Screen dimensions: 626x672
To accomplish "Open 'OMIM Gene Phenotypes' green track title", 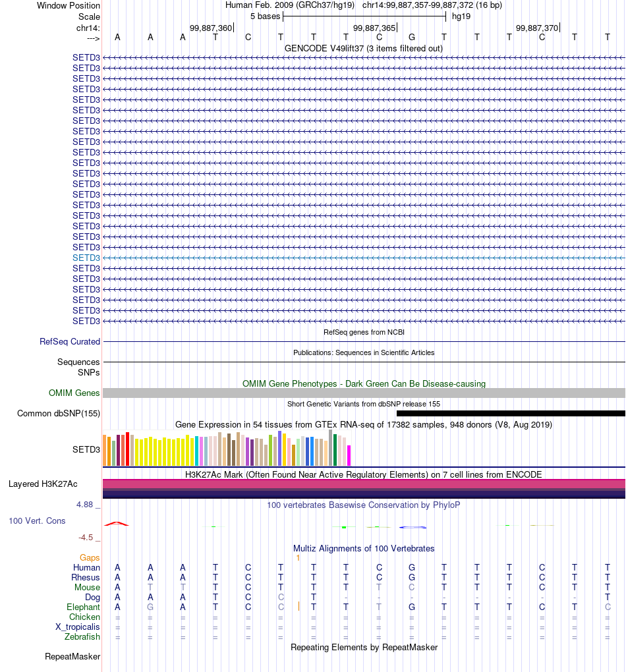I will coord(364,383).
